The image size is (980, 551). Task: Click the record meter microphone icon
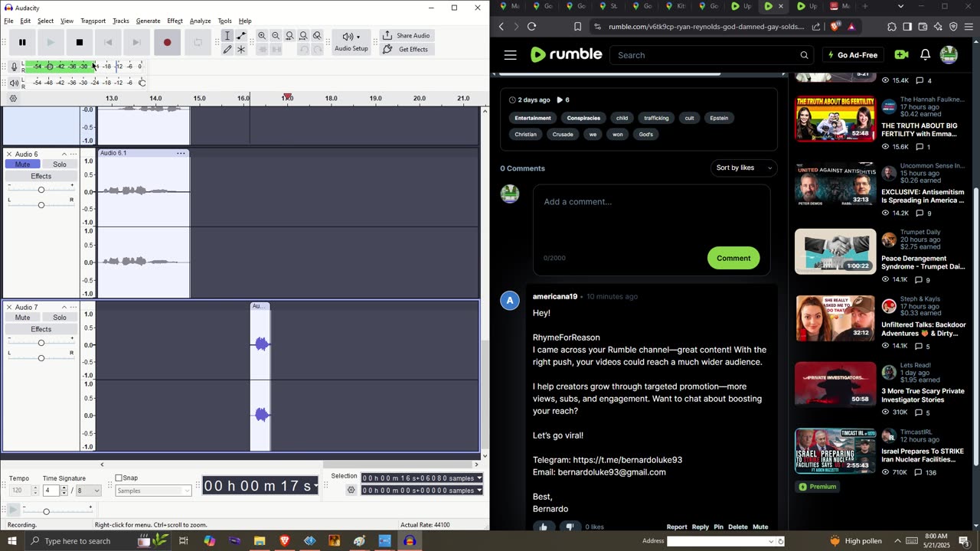click(x=14, y=67)
